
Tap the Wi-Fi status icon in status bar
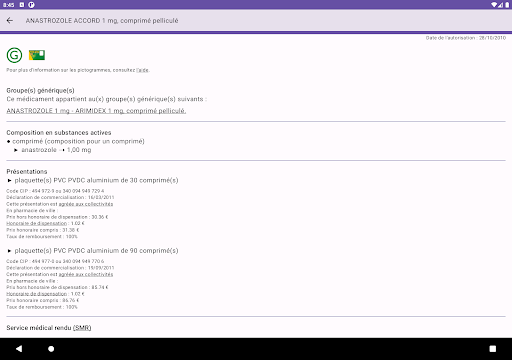click(494, 5)
